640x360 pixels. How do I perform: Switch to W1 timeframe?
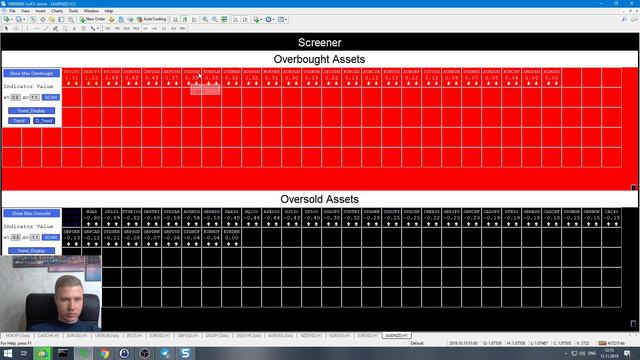pos(173,29)
